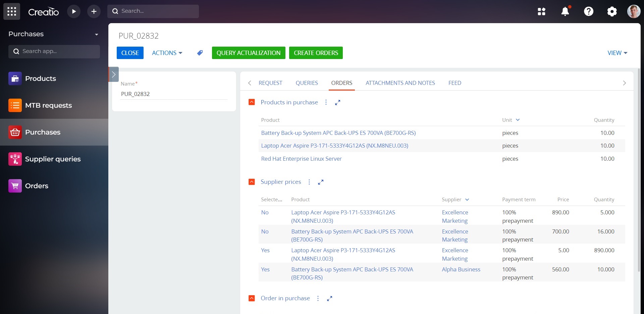Screen dimensions: 644x314
Task: Open the Purchases workplace dropdown
Action: pos(97,34)
